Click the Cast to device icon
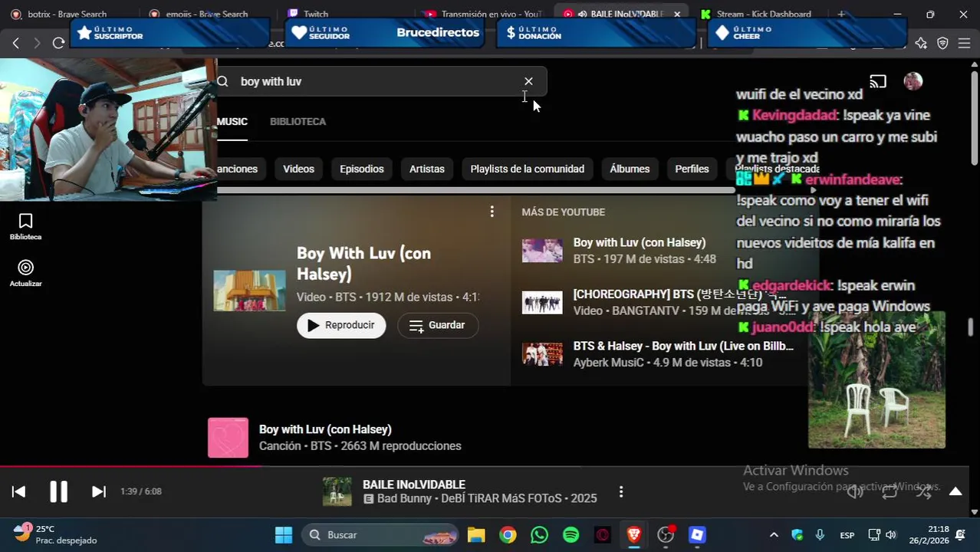This screenshot has height=552, width=980. (x=878, y=81)
